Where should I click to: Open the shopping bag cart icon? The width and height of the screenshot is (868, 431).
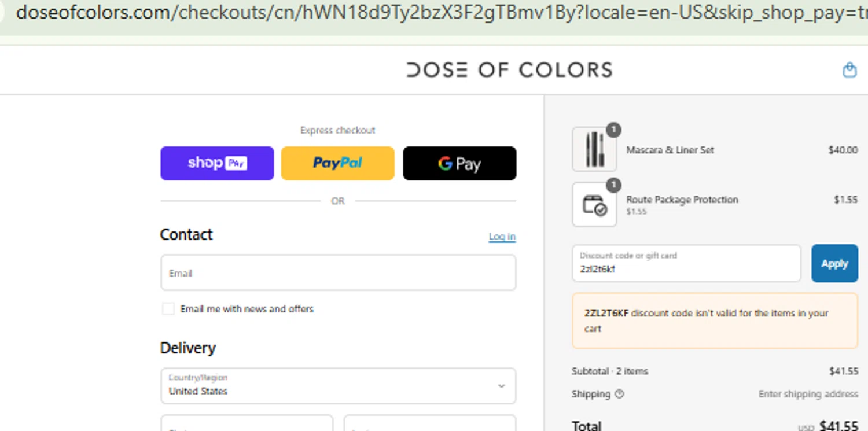849,70
